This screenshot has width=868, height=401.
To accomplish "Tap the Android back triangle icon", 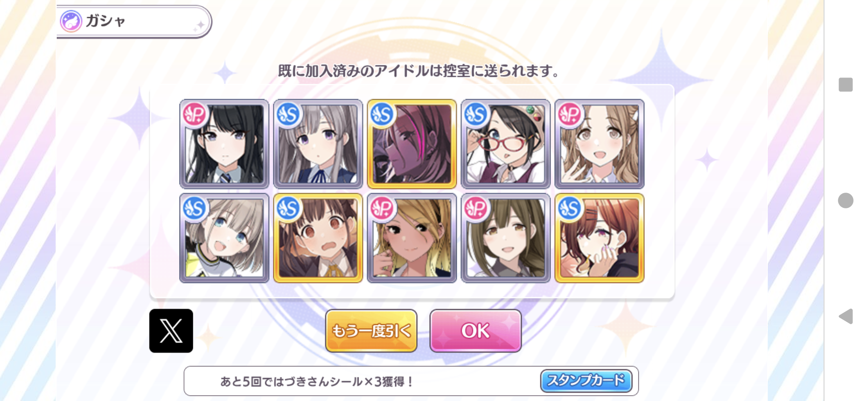I will tap(846, 316).
